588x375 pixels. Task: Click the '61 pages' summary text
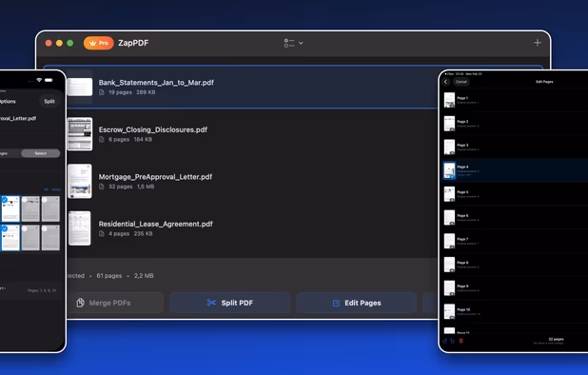point(109,276)
